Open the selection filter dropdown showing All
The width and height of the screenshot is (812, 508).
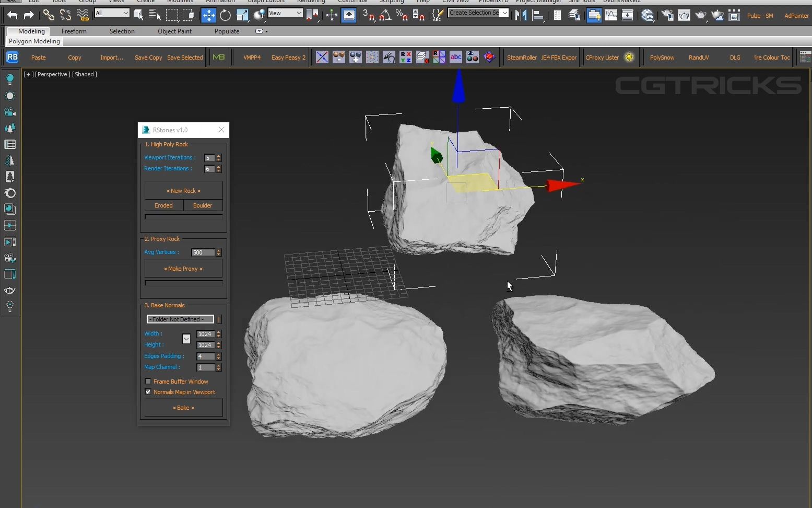click(112, 13)
